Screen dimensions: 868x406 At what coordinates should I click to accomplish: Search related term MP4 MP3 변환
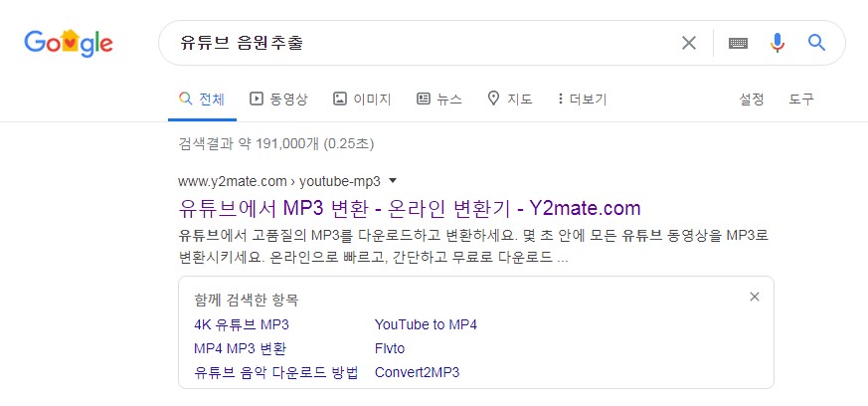[241, 348]
